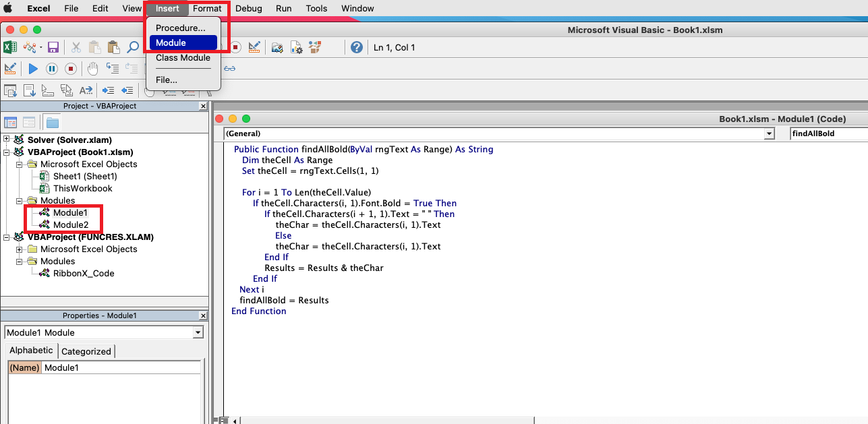Click the Toggle Breakpoint hand icon
This screenshot has width=868, height=424.
pyautogui.click(x=93, y=68)
